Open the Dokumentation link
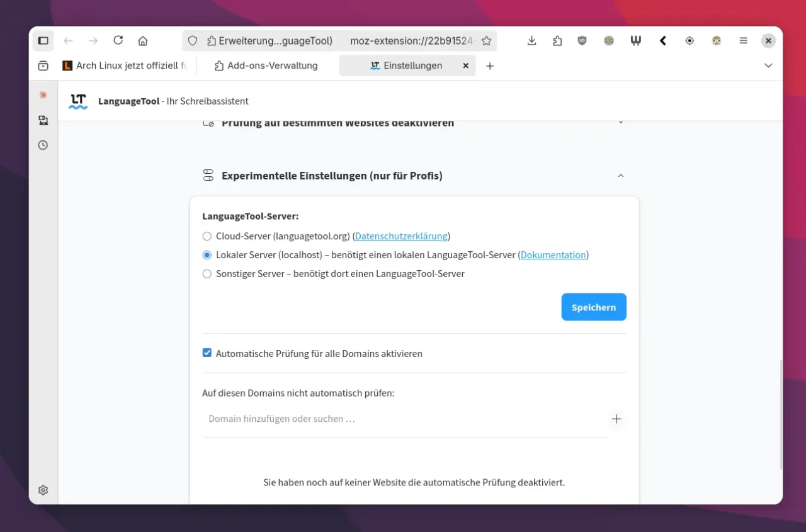This screenshot has width=806, height=532. [553, 255]
